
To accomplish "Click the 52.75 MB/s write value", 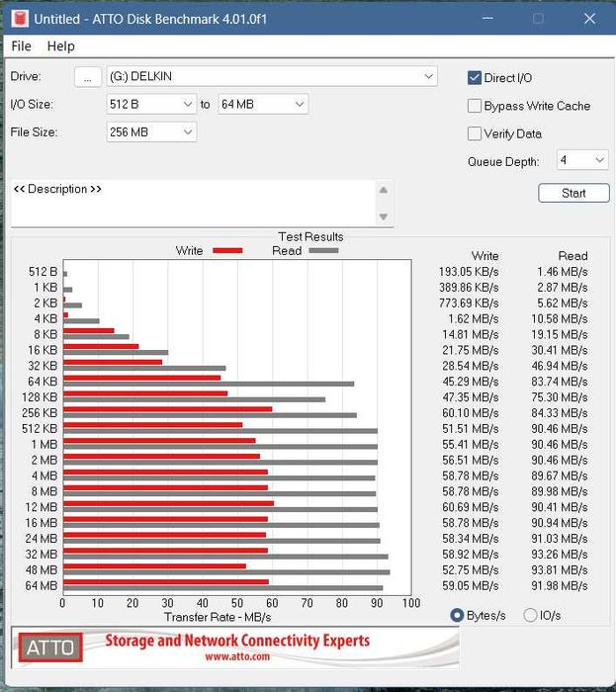I will (x=471, y=570).
